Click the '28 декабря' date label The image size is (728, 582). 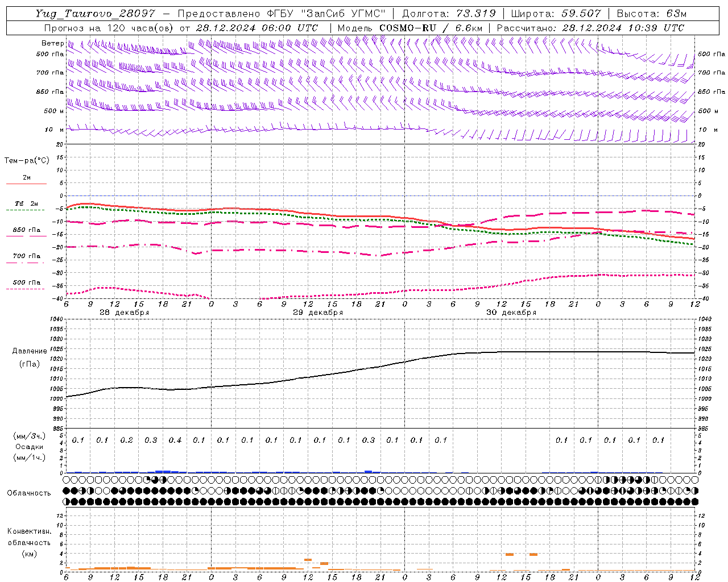[125, 313]
